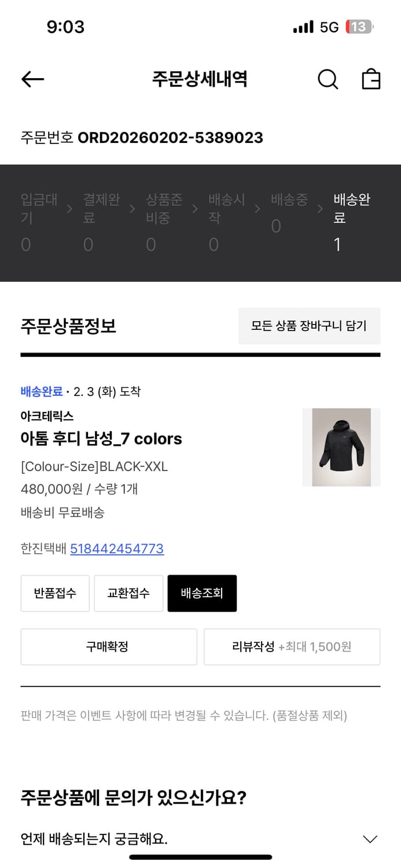Open the shopping bag icon
This screenshot has height=868, width=401.
pyautogui.click(x=371, y=79)
